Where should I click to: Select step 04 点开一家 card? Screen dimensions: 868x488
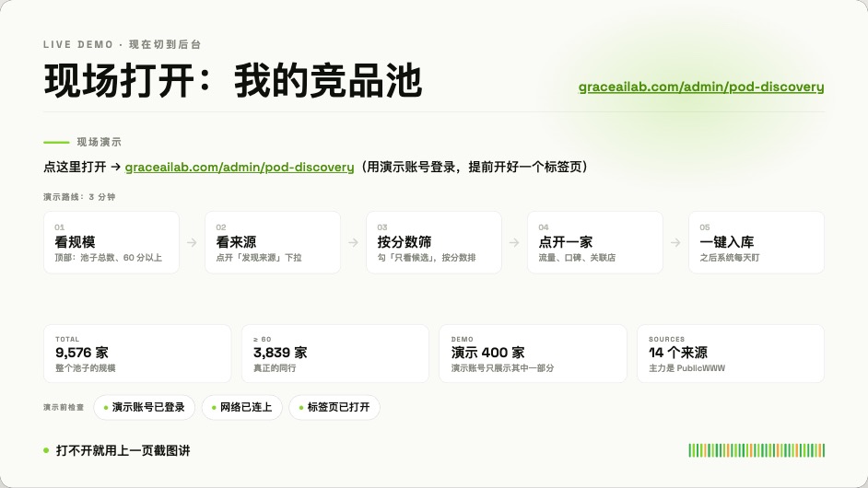pyautogui.click(x=595, y=242)
